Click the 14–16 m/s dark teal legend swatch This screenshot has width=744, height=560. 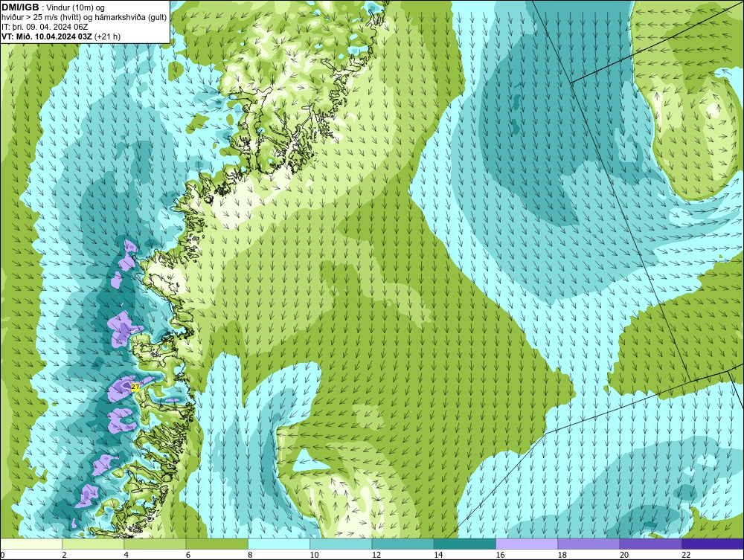tap(465, 544)
